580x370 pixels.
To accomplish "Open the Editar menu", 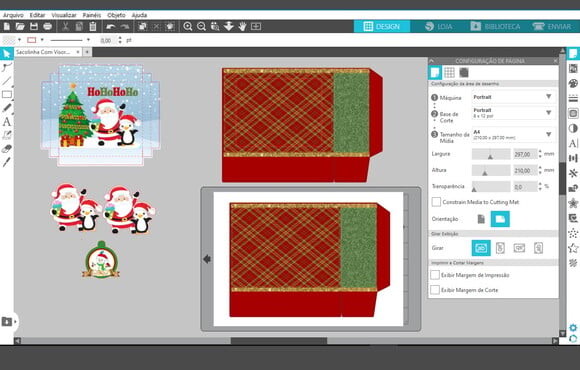I will point(37,15).
